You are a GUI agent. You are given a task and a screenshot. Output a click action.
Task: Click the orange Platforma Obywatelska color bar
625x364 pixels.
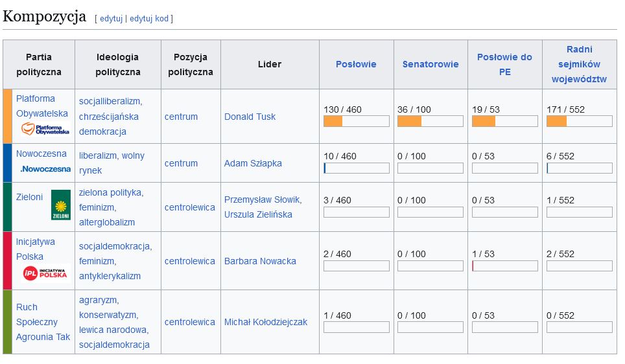pyautogui.click(x=7, y=116)
